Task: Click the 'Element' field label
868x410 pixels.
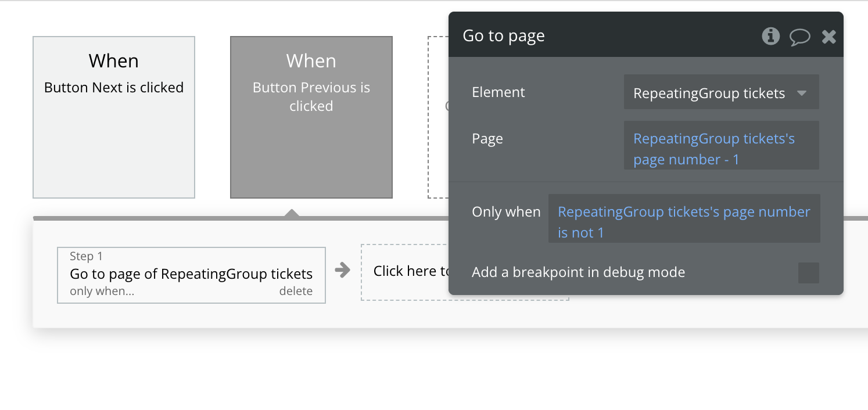Action: pos(498,92)
